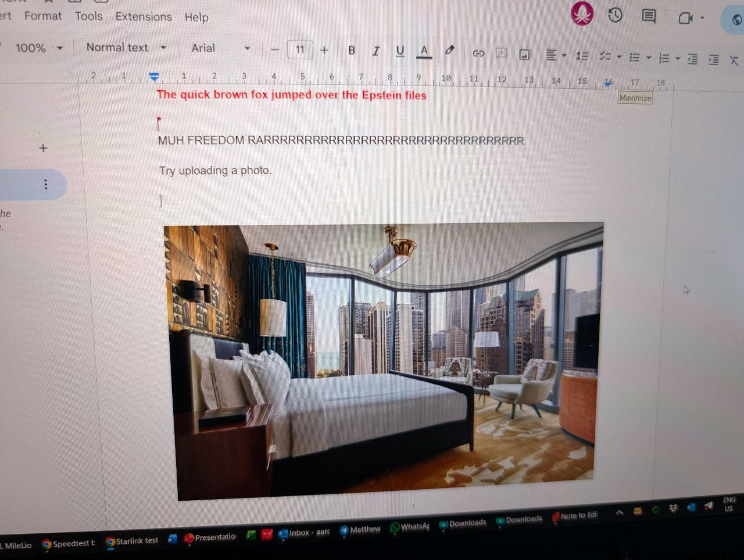This screenshot has height=560, width=744.
Task: Click the clear formatting icon
Action: tap(734, 60)
